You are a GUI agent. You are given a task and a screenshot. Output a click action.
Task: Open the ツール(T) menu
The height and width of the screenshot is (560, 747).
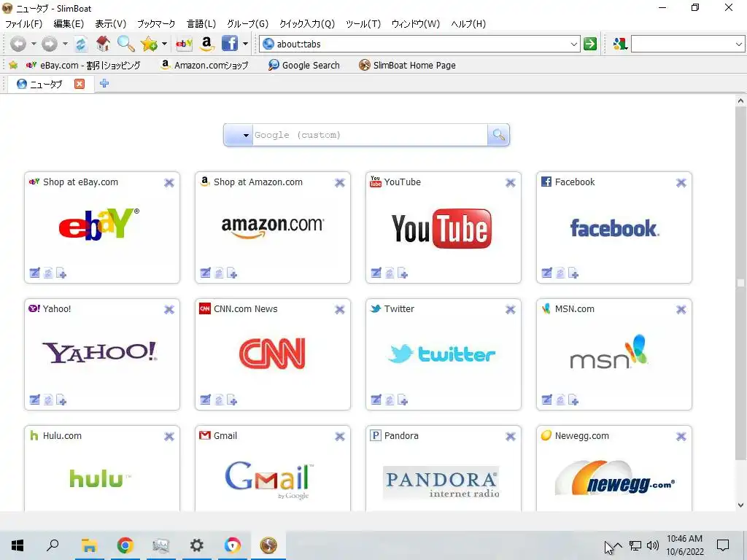click(363, 24)
